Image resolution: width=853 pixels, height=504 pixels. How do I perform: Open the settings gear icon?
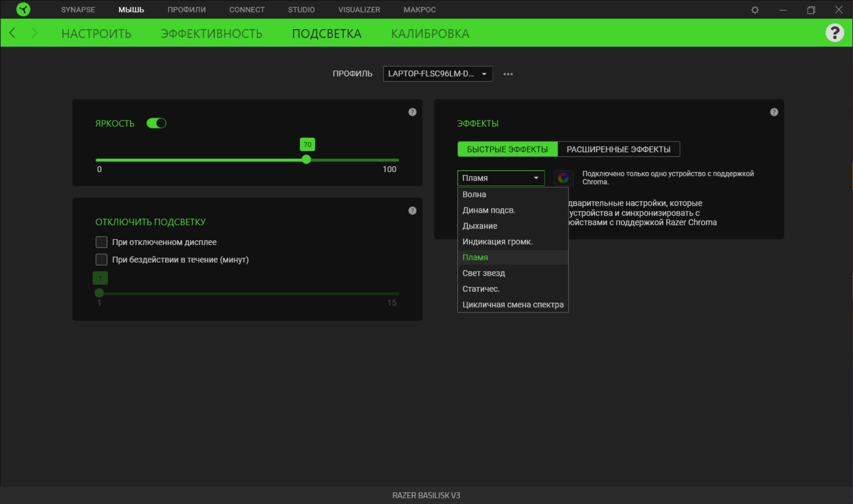[755, 10]
